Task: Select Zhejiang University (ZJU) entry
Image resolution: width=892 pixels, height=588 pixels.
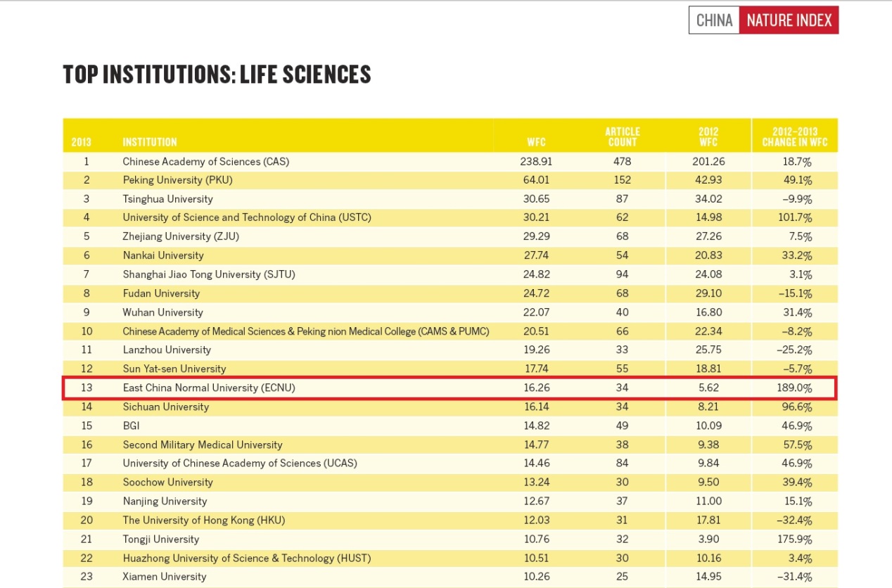Action: pos(181,236)
